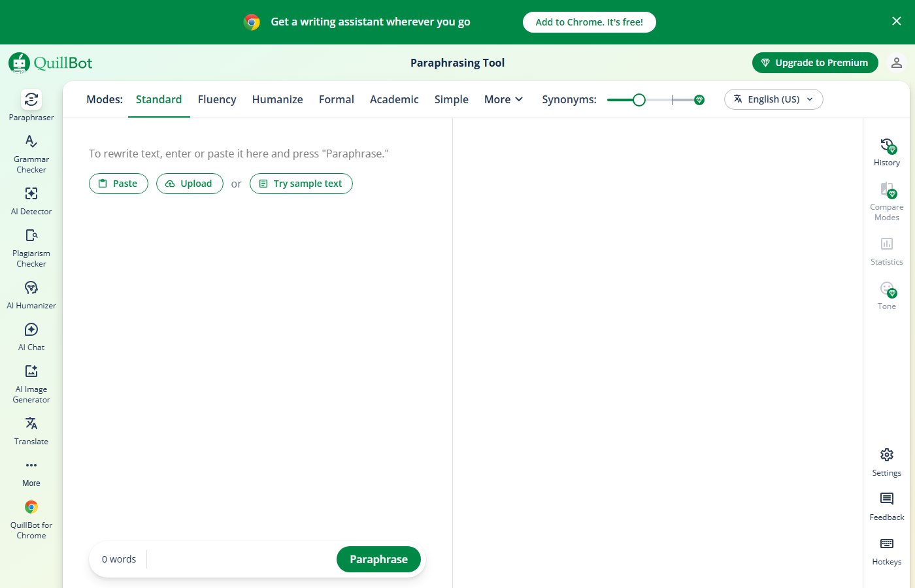Click Upgrade to Premium
Screen dimensions: 915x588
click(x=815, y=62)
